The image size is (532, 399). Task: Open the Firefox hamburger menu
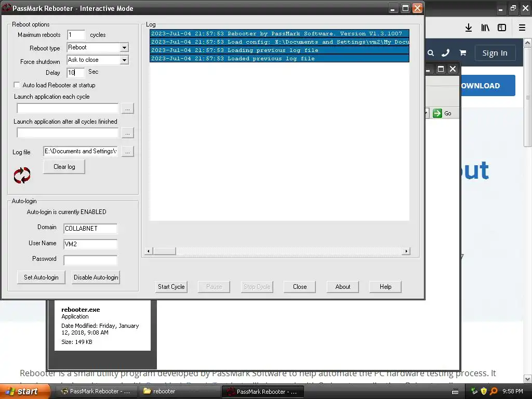(522, 28)
